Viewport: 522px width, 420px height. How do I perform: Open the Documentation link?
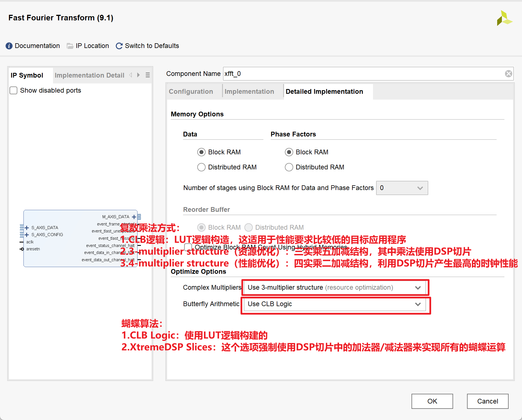37,46
